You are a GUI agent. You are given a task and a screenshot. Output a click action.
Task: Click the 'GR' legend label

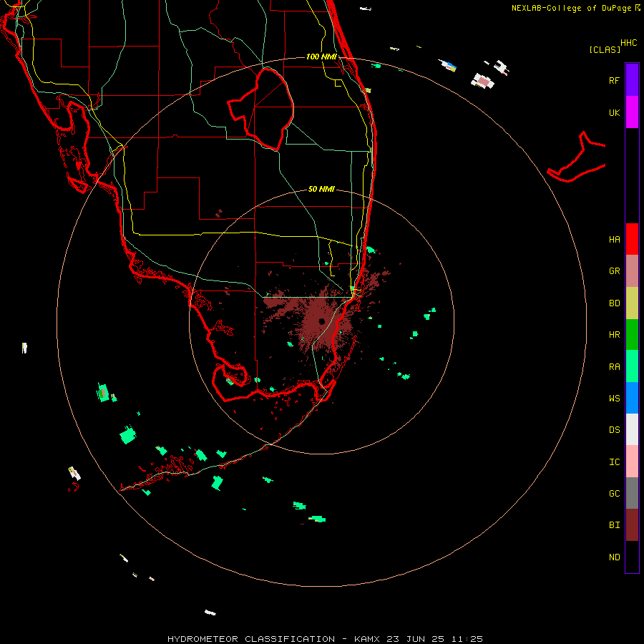coord(614,271)
